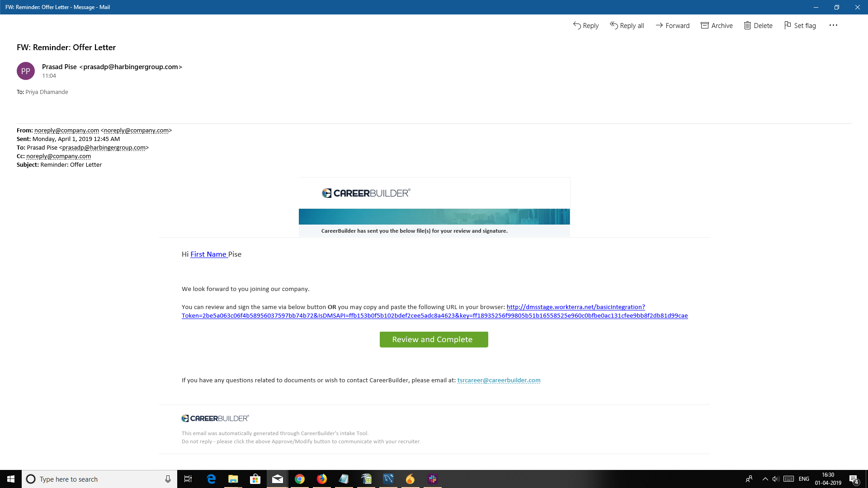Viewport: 868px width, 488px height.
Task: Launch Firefox from the taskbar
Action: [x=322, y=479]
